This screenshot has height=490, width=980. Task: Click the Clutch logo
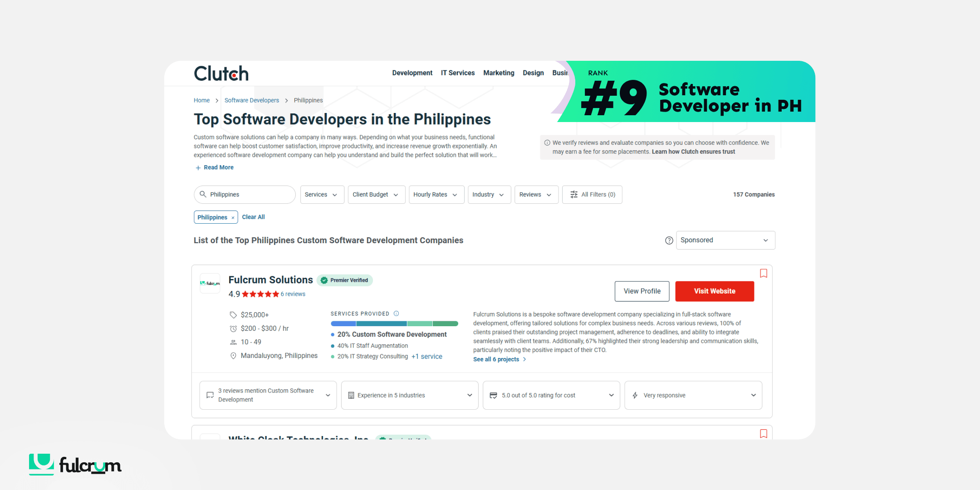[x=221, y=73]
